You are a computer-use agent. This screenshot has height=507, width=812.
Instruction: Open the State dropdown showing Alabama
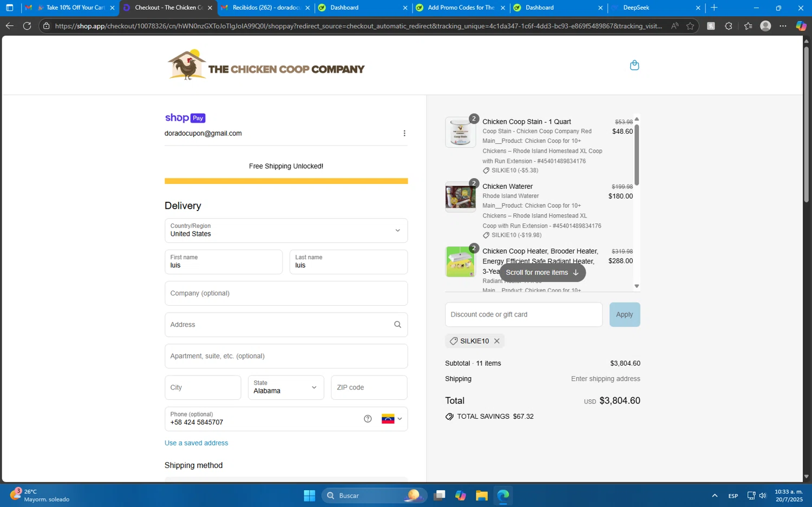pyautogui.click(x=286, y=387)
